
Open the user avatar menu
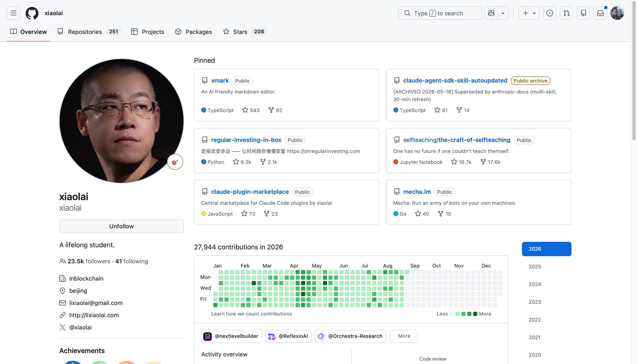[617, 13]
